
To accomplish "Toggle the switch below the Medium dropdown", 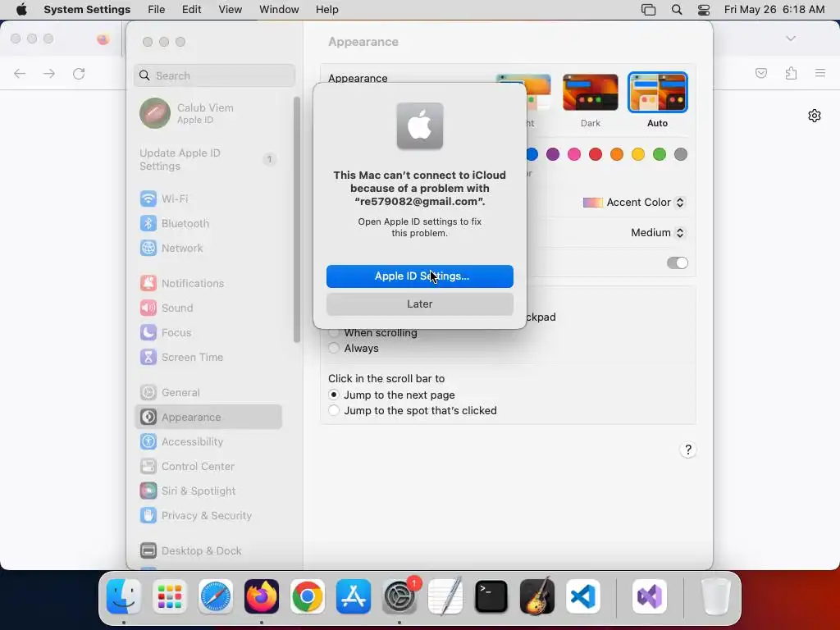I will tap(677, 263).
